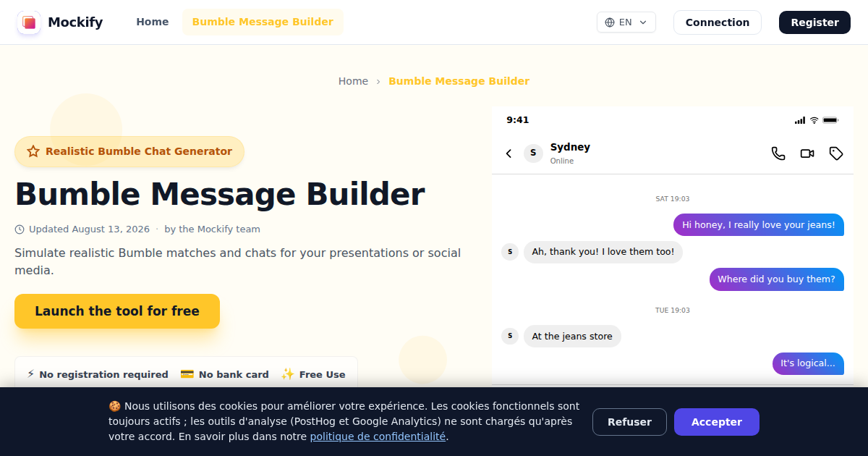Open the EN language dropdown
Screen dimensions: 868x456
626,22
